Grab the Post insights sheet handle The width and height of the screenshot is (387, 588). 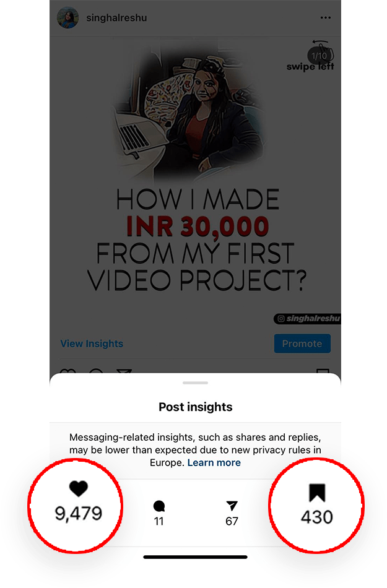click(x=196, y=383)
